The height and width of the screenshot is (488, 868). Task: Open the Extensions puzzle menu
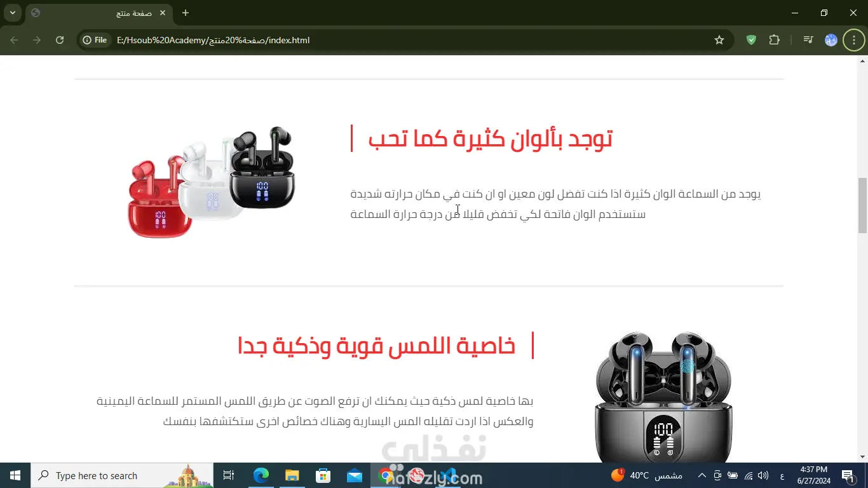[774, 40]
